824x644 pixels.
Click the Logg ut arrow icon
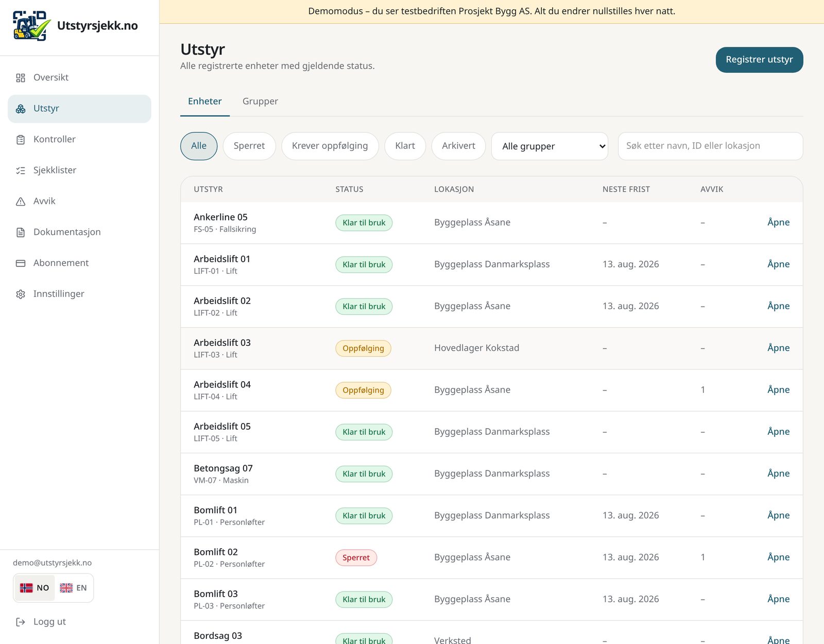21,622
